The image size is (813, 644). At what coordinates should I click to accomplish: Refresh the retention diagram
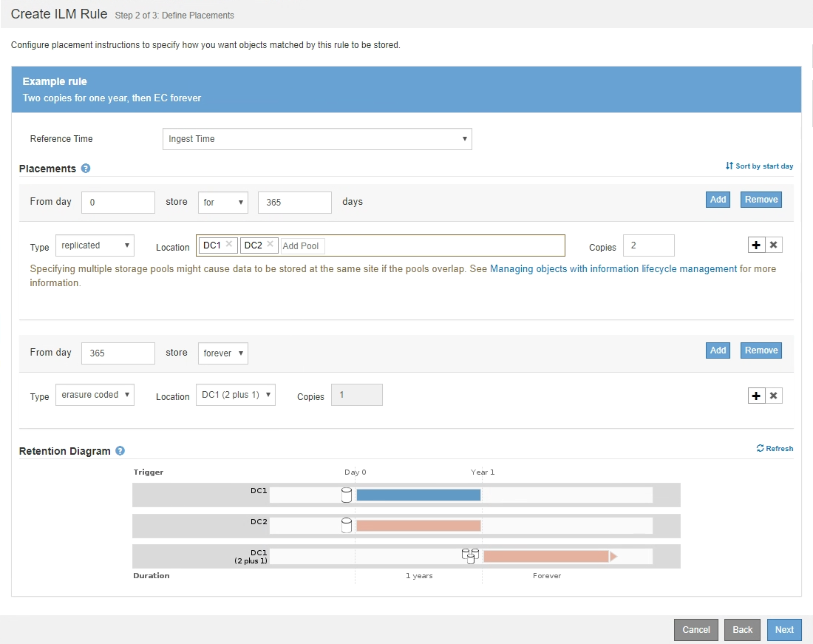pos(775,448)
